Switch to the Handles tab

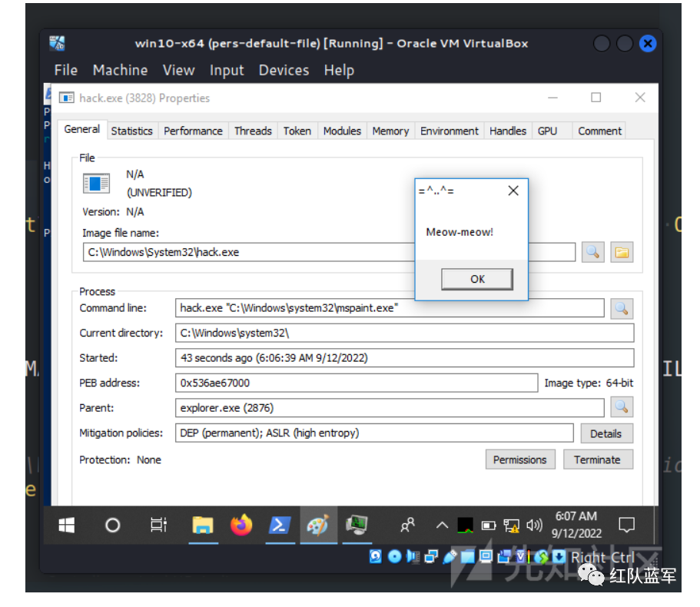[508, 131]
